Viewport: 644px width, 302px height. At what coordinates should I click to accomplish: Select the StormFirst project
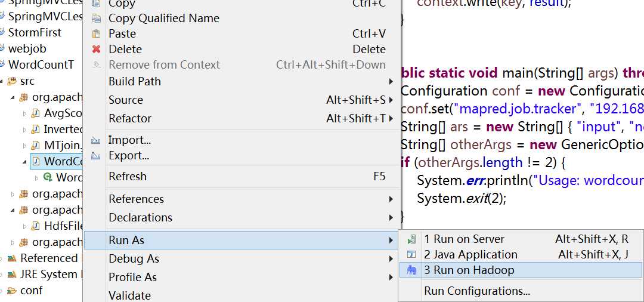[x=35, y=32]
